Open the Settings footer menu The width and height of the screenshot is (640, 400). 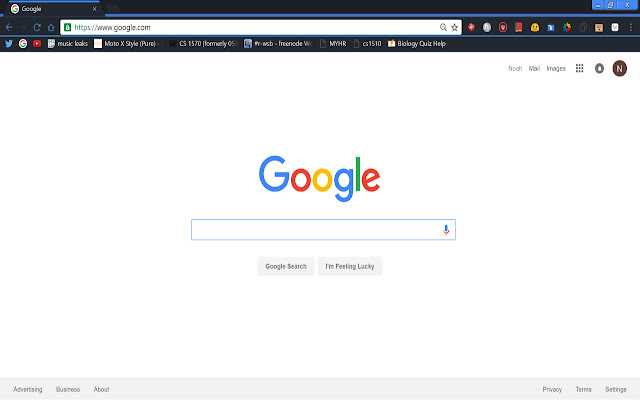pyautogui.click(x=616, y=389)
